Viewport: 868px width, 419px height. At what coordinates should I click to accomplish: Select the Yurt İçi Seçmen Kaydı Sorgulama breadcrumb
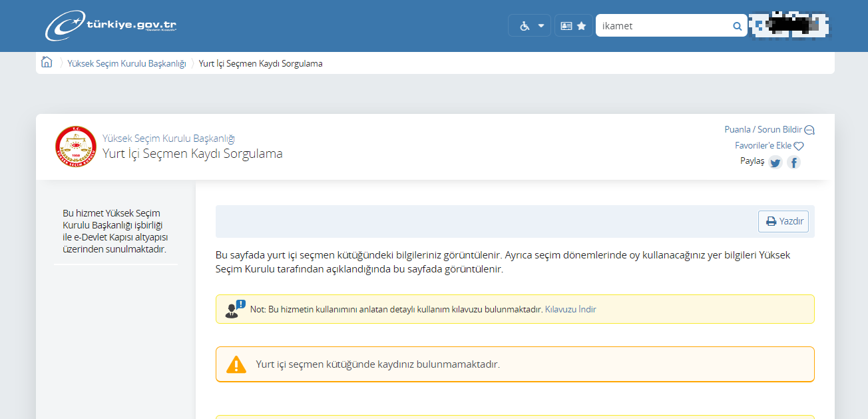pos(260,63)
